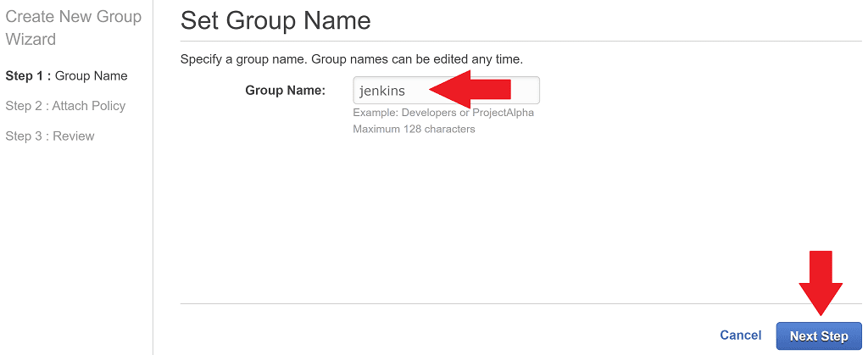Click the Example: Developers or ProjectAlpha hint

pyautogui.click(x=443, y=113)
